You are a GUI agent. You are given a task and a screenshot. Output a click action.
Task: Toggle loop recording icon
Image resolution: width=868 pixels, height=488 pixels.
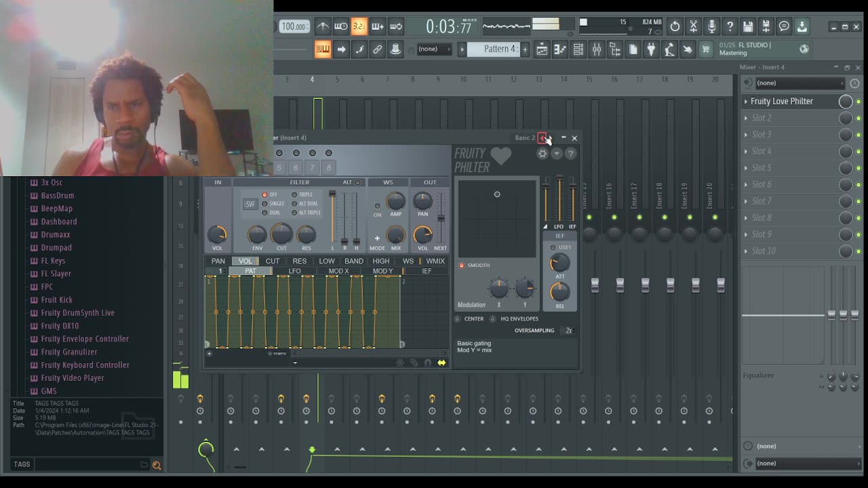pos(396,26)
